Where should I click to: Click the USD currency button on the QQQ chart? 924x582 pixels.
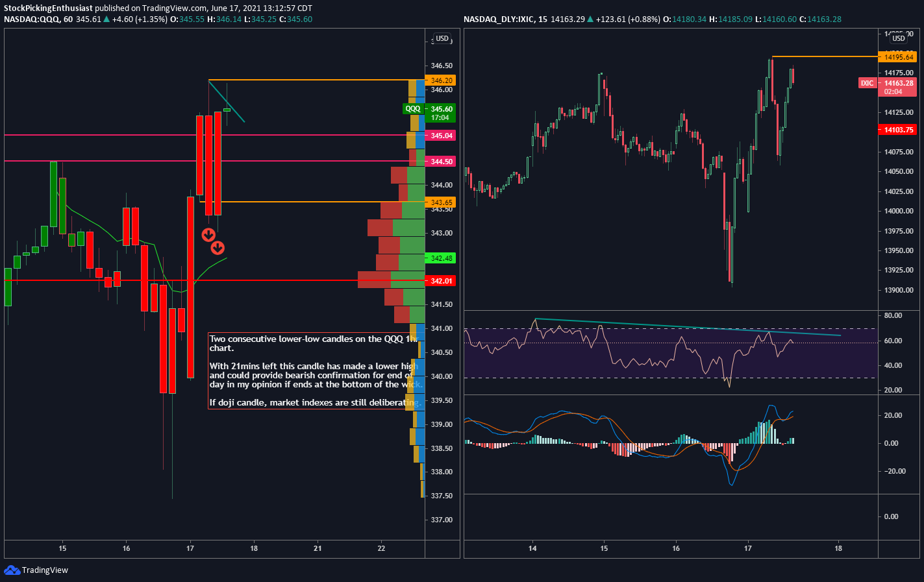tap(442, 38)
